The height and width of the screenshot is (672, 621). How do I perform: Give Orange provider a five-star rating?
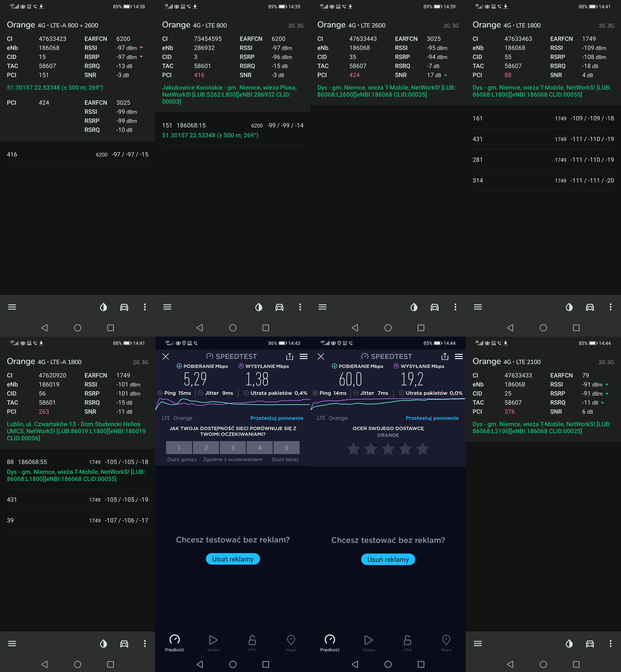pyautogui.click(x=422, y=449)
